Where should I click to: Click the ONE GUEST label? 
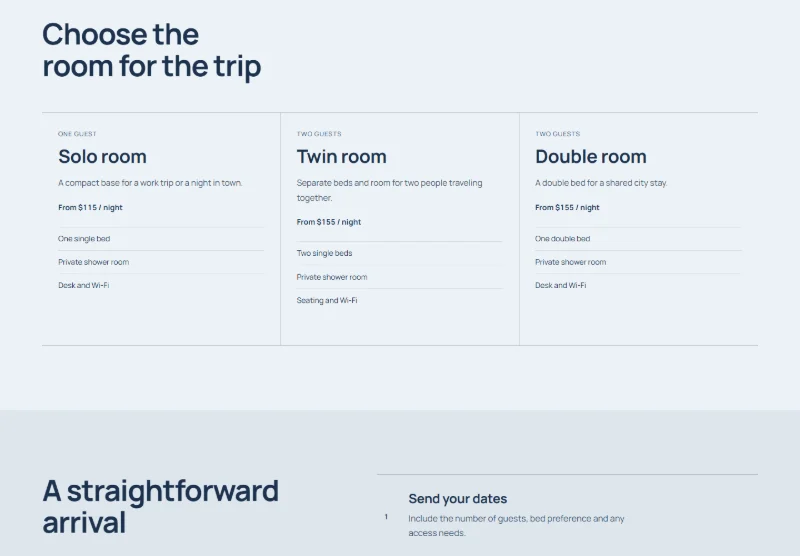[77, 134]
